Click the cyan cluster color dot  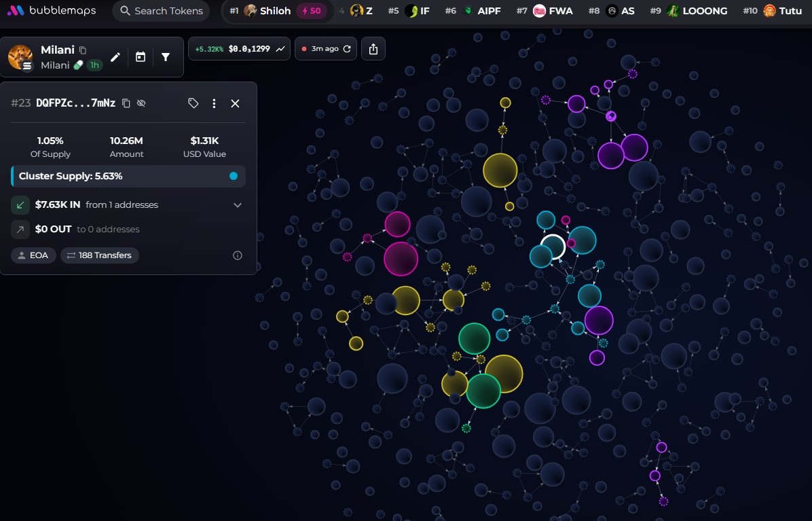[x=234, y=176]
